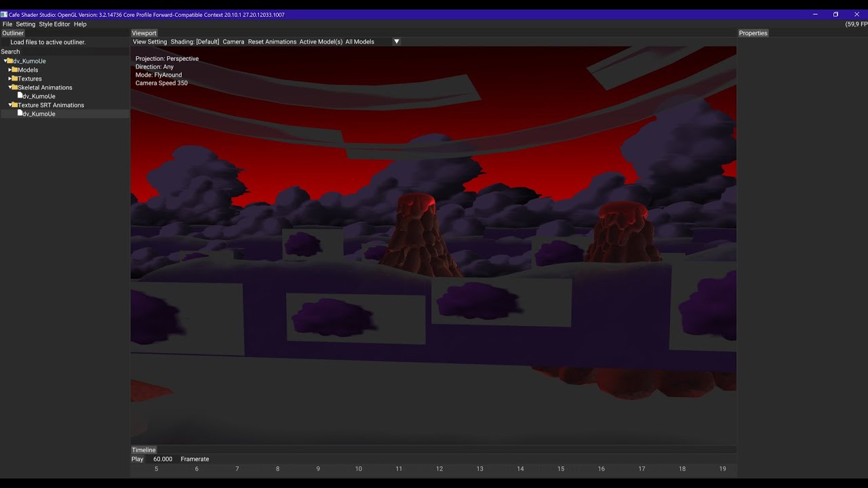This screenshot has height=488, width=868.
Task: Click the Skeletal Animations folder icon
Action: point(15,87)
